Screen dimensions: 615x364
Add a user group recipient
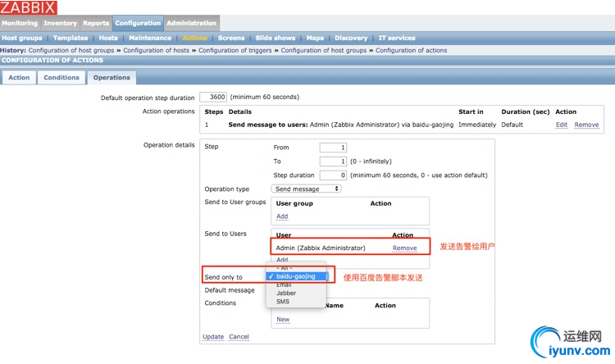coord(282,216)
